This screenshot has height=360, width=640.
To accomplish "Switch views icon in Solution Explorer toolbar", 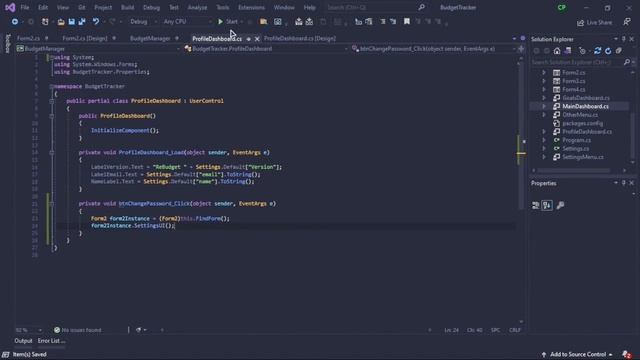I will [x=568, y=51].
